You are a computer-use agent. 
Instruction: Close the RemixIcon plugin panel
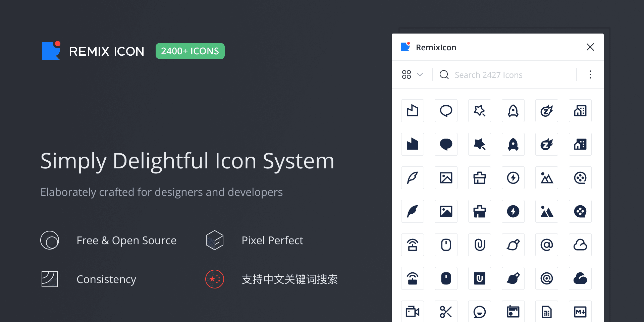(590, 47)
